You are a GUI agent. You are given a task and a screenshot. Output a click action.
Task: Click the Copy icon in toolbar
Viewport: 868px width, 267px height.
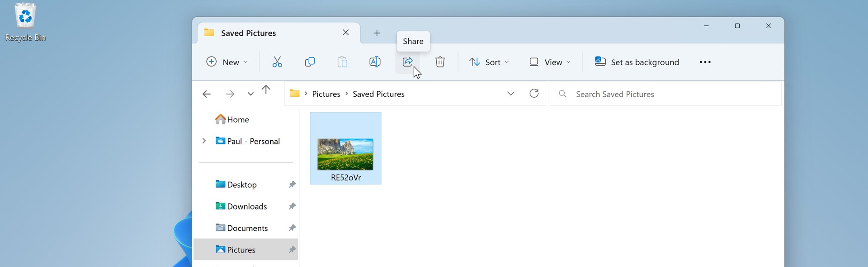tap(310, 62)
